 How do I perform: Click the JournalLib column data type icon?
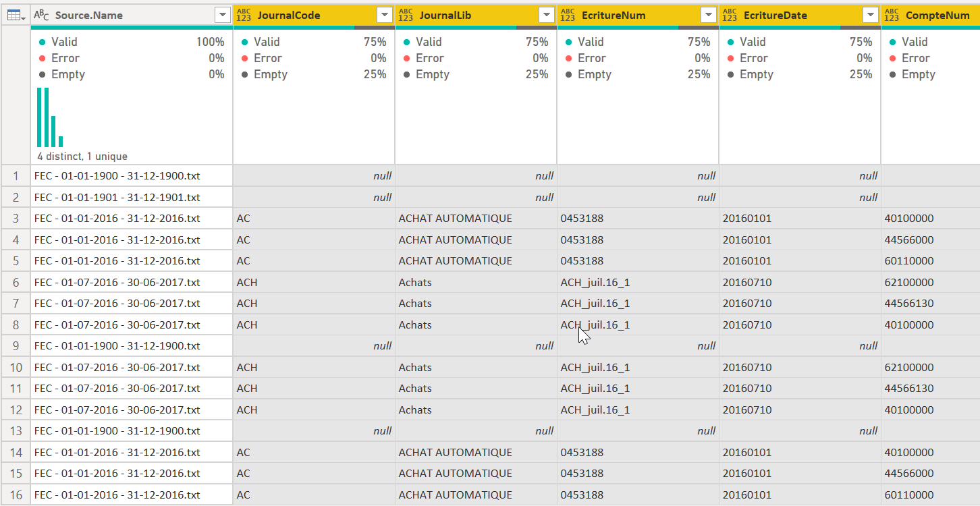tap(406, 15)
